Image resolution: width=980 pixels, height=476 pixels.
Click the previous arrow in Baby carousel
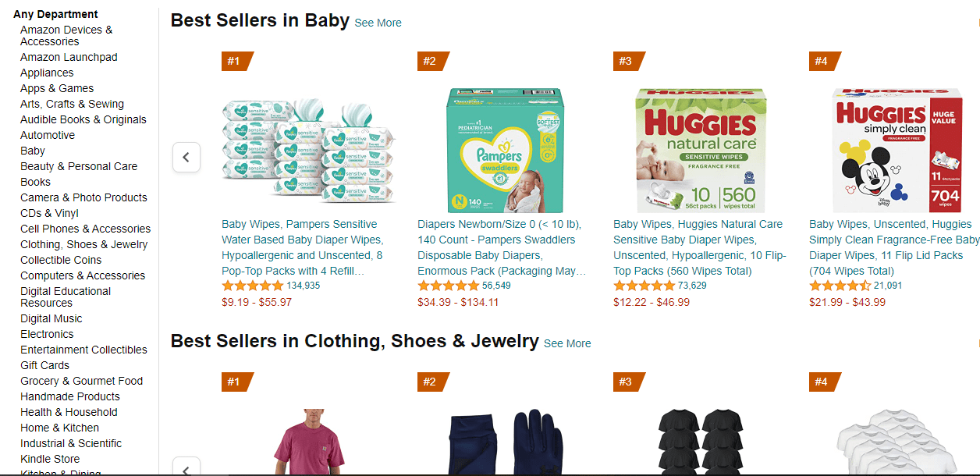pyautogui.click(x=186, y=157)
